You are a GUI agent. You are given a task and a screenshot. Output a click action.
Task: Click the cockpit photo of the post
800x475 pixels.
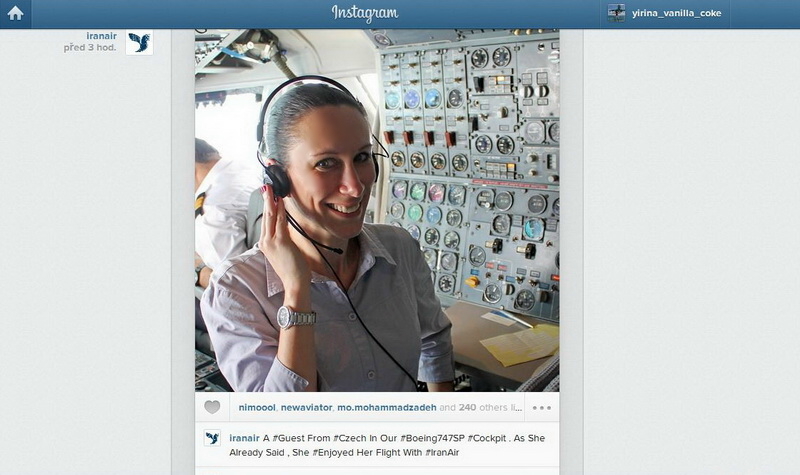coord(377,210)
